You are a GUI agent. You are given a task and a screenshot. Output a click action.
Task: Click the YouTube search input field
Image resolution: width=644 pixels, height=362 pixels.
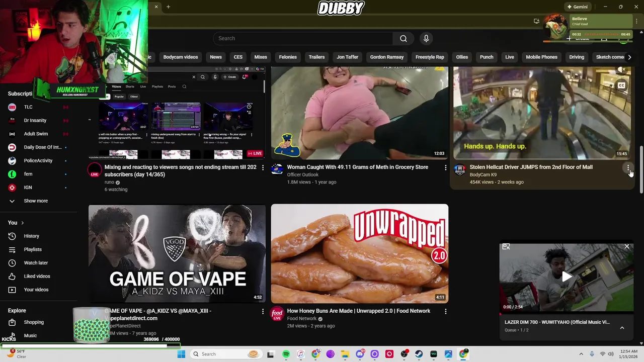[303, 38]
